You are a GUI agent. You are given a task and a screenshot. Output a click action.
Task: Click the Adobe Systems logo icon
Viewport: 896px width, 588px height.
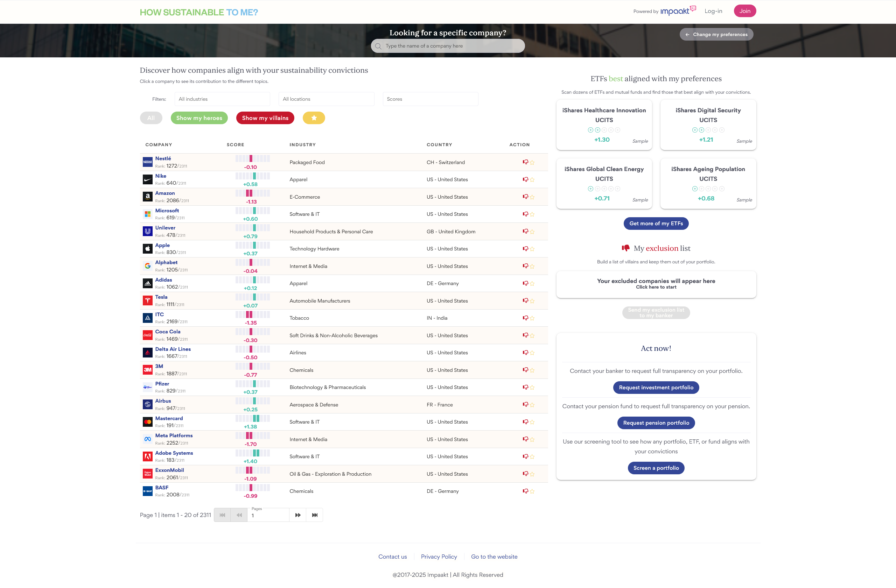coord(148,456)
